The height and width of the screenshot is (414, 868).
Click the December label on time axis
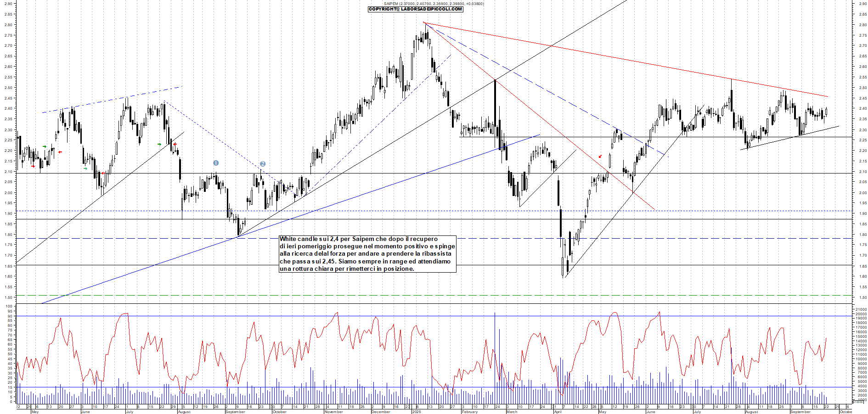point(381,412)
